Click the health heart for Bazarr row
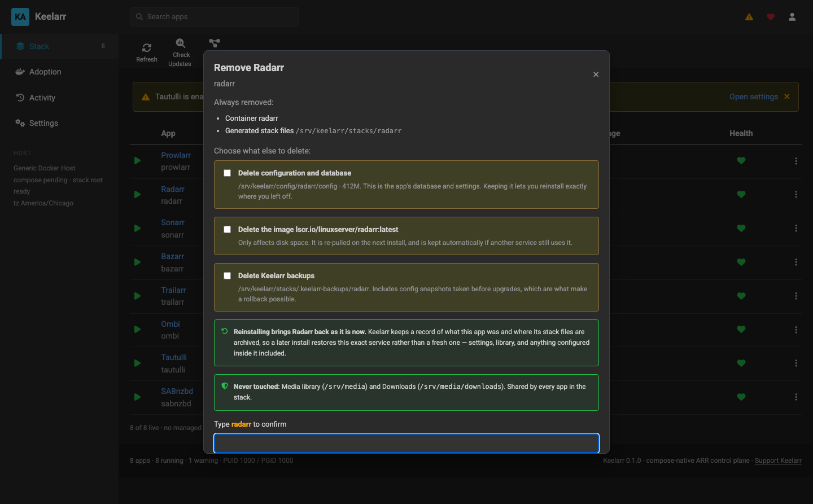This screenshot has height=504, width=813. pyautogui.click(x=741, y=262)
